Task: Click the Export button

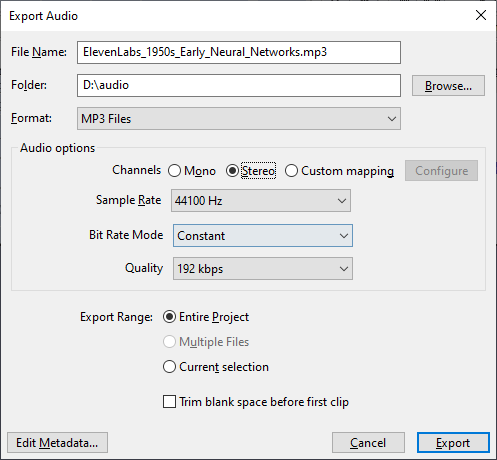Action: pos(453,443)
